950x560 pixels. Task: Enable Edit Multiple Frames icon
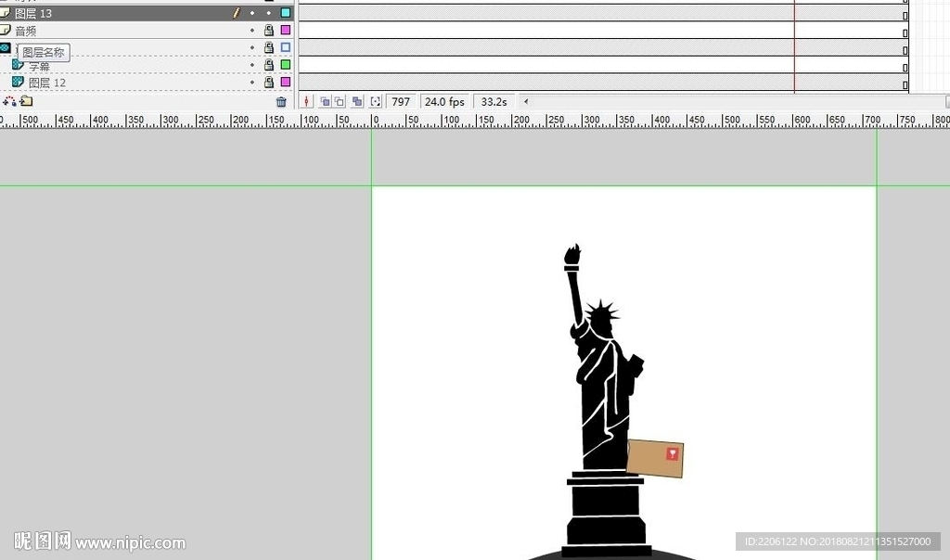tap(357, 102)
